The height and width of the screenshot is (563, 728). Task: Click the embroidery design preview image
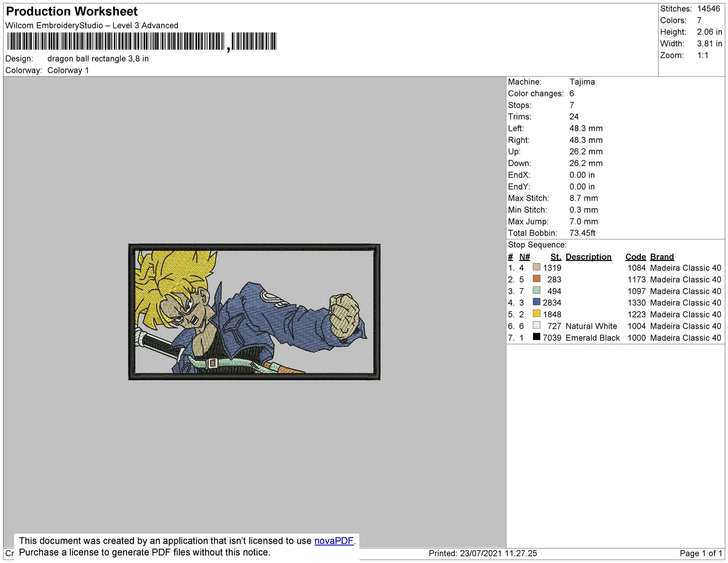click(254, 312)
